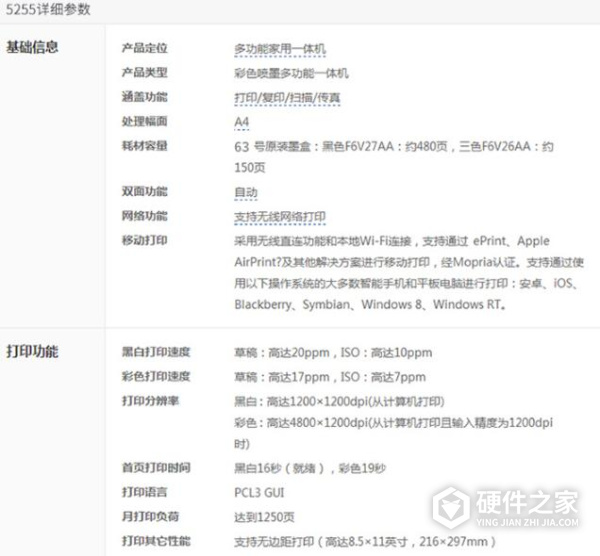Viewport: 600px width, 556px height.
Task: Click the line listing Blackberry, Symbian, Windows 8
Action: (370, 304)
